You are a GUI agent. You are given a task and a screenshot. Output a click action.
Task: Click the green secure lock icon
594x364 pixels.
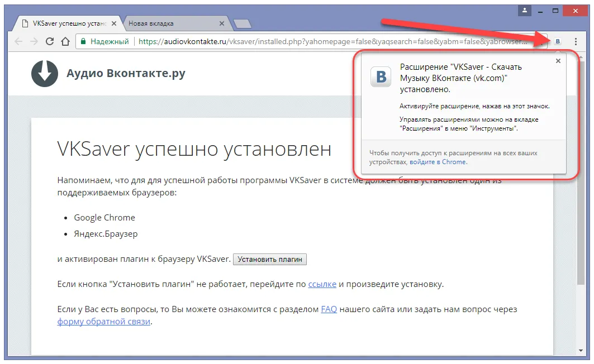(83, 41)
